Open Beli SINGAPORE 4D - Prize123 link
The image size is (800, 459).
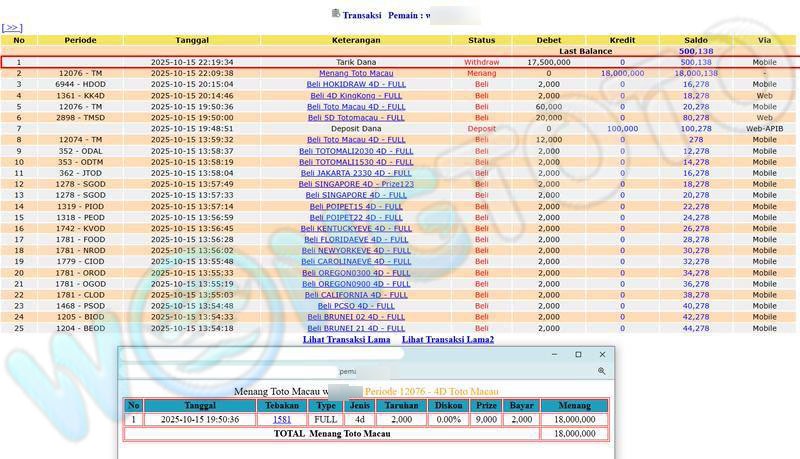[356, 184]
